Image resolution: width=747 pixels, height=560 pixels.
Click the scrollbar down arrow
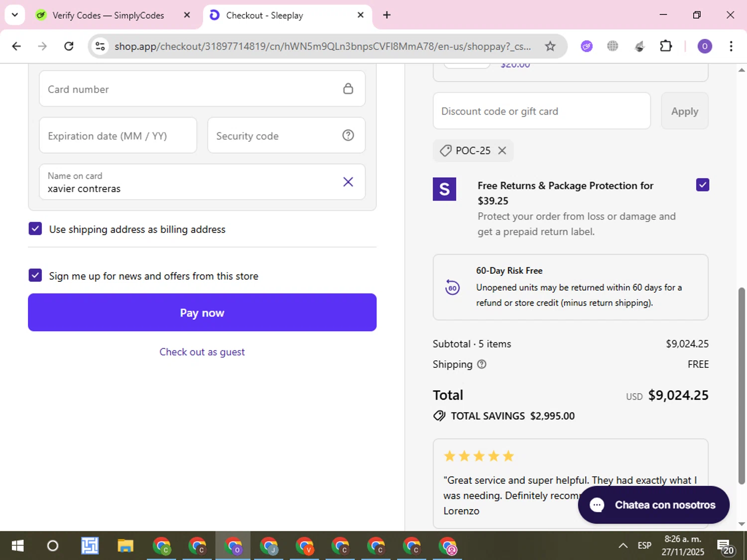[742, 524]
